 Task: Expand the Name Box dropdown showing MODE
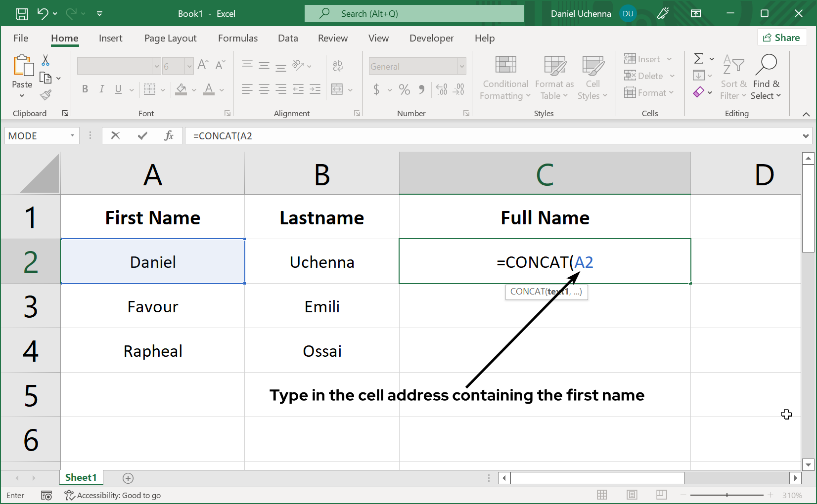pos(72,135)
